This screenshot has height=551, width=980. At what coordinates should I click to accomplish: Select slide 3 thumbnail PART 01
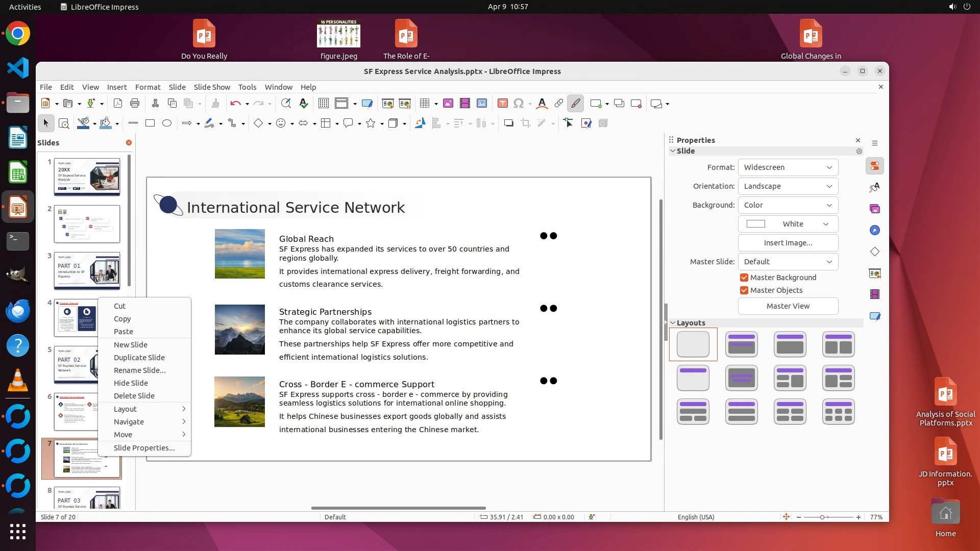coord(87,271)
